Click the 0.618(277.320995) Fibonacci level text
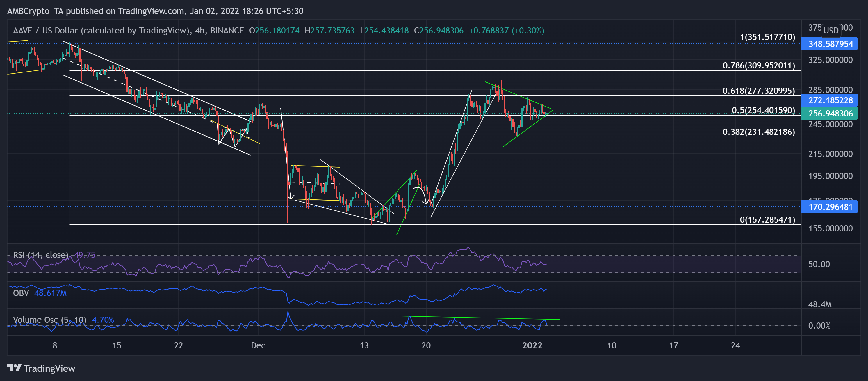The width and height of the screenshot is (868, 381). pyautogui.click(x=759, y=91)
